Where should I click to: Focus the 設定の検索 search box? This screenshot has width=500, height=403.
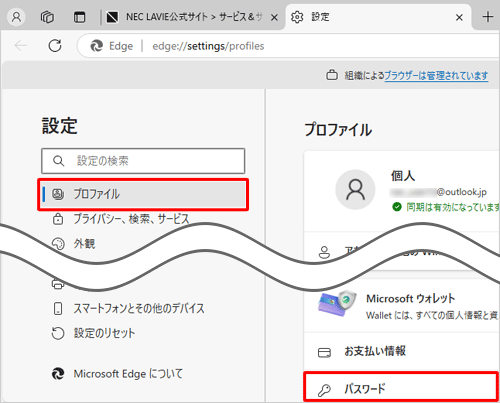click(x=143, y=161)
